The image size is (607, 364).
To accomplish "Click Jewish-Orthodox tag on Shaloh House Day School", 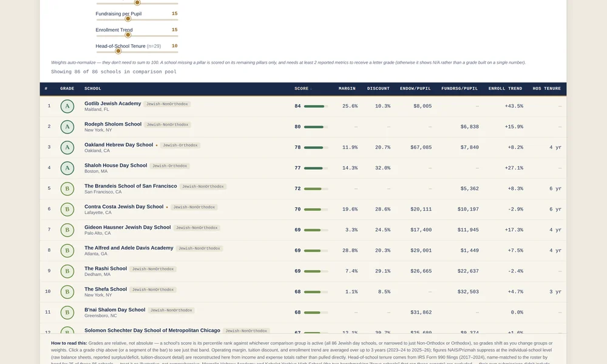I will click(x=169, y=166).
